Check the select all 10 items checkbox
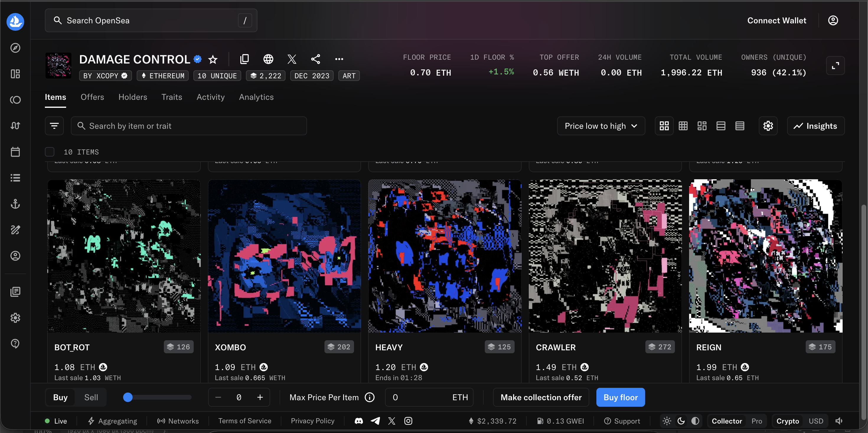The height and width of the screenshot is (433, 868). tap(50, 152)
